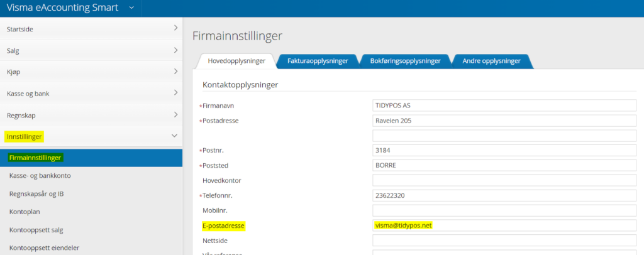Expand Kasse og bank section
Image resolution: width=644 pixels, height=255 pixels.
point(175,94)
